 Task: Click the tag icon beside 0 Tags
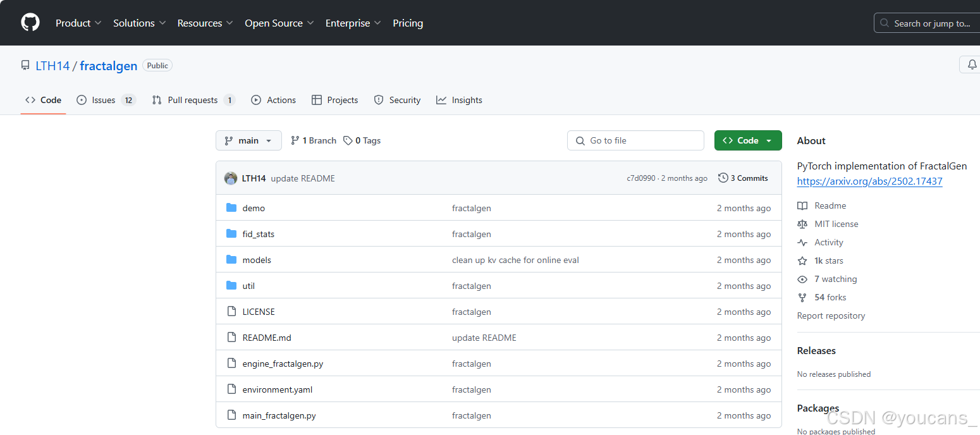click(x=348, y=140)
